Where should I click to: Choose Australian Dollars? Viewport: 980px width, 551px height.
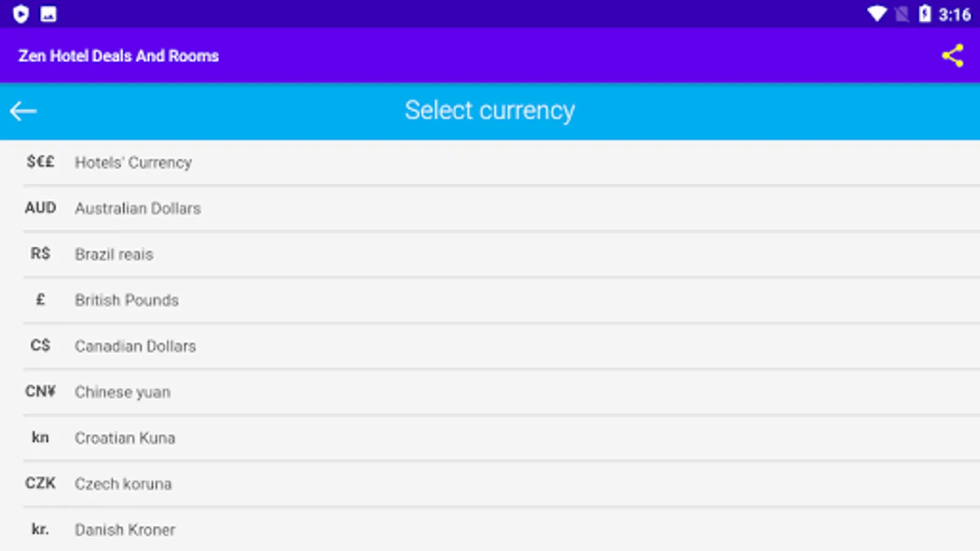tap(138, 208)
